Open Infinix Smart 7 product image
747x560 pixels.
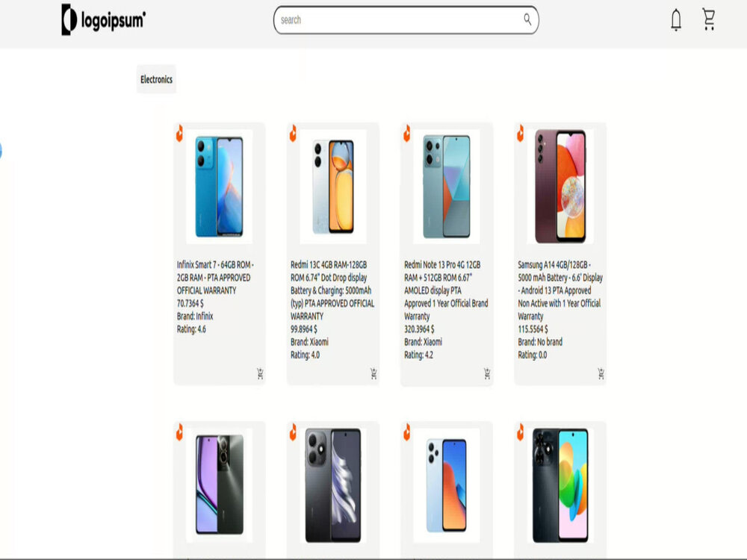pos(219,187)
